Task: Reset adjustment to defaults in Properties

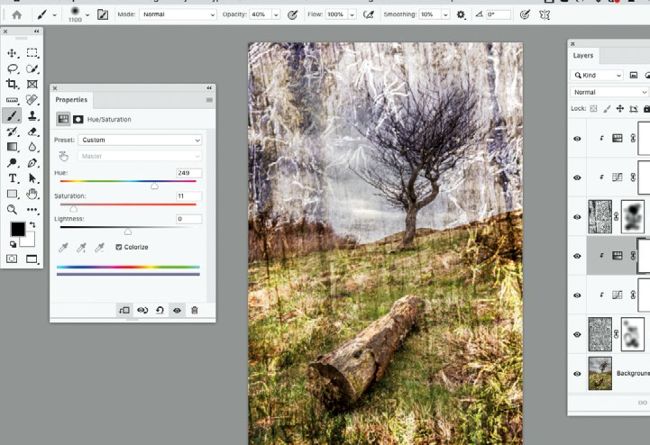Action: point(159,310)
